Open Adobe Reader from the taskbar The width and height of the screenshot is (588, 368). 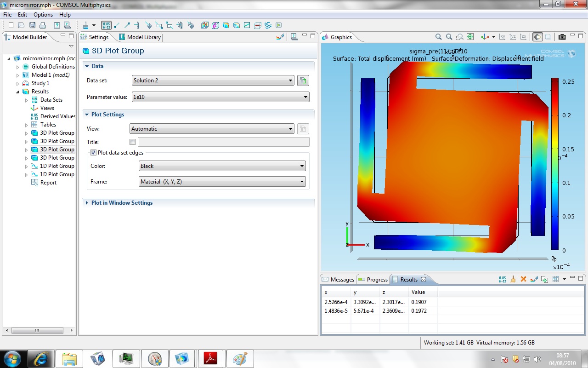[x=211, y=358]
